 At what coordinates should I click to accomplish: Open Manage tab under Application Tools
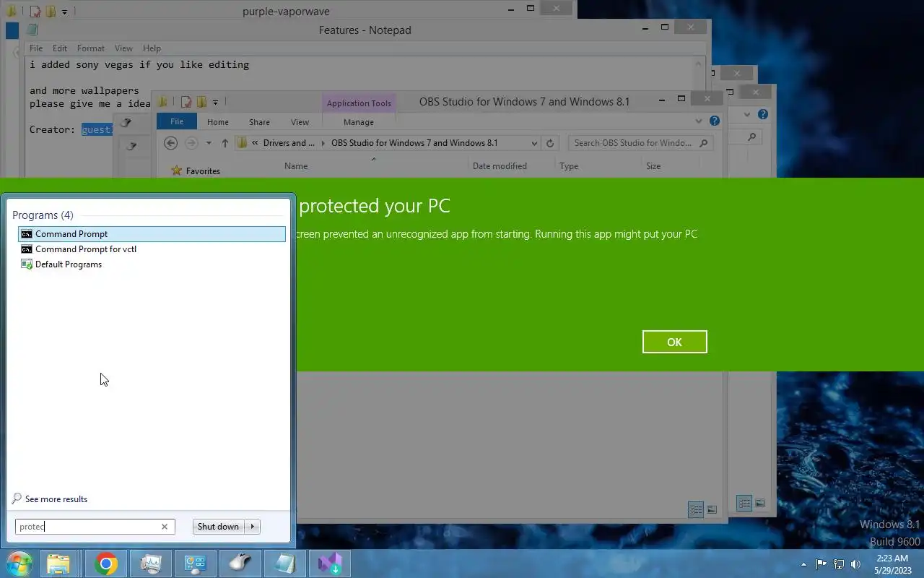click(x=359, y=122)
